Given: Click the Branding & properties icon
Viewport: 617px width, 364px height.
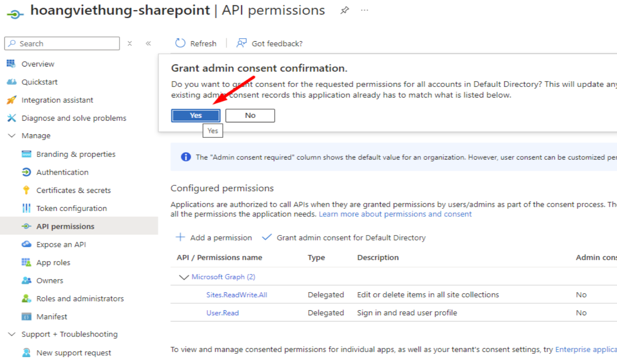Looking at the screenshot, I should click(27, 154).
